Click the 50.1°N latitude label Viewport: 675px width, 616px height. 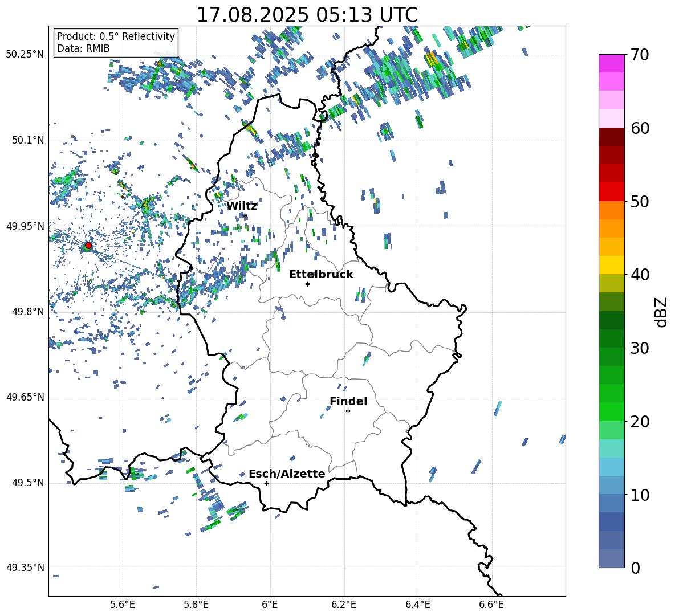[x=27, y=141]
